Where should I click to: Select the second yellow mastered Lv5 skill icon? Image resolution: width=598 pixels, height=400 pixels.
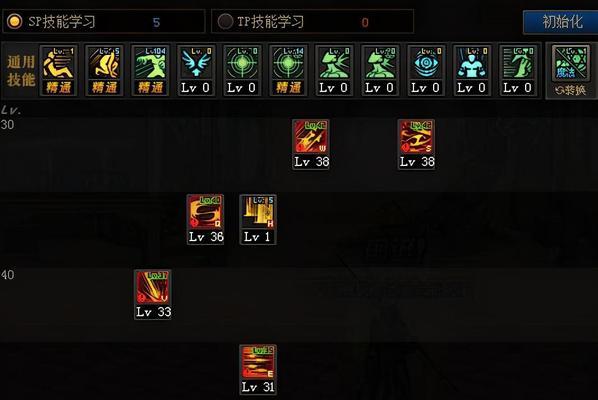tap(104, 70)
